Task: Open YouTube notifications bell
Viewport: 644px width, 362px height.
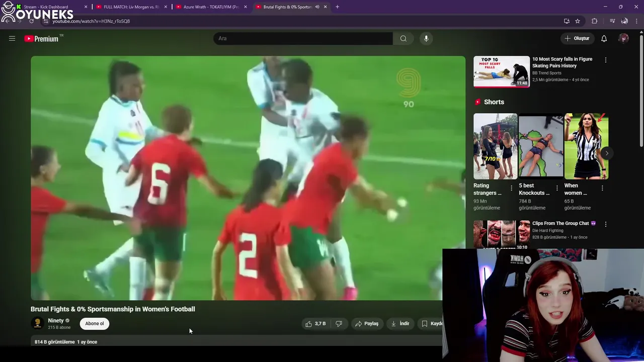Action: click(x=604, y=39)
